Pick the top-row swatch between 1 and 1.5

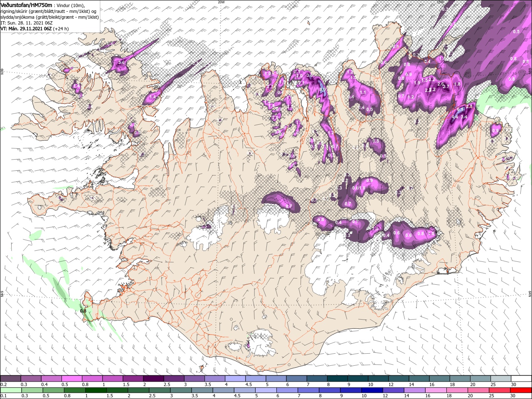113,379
